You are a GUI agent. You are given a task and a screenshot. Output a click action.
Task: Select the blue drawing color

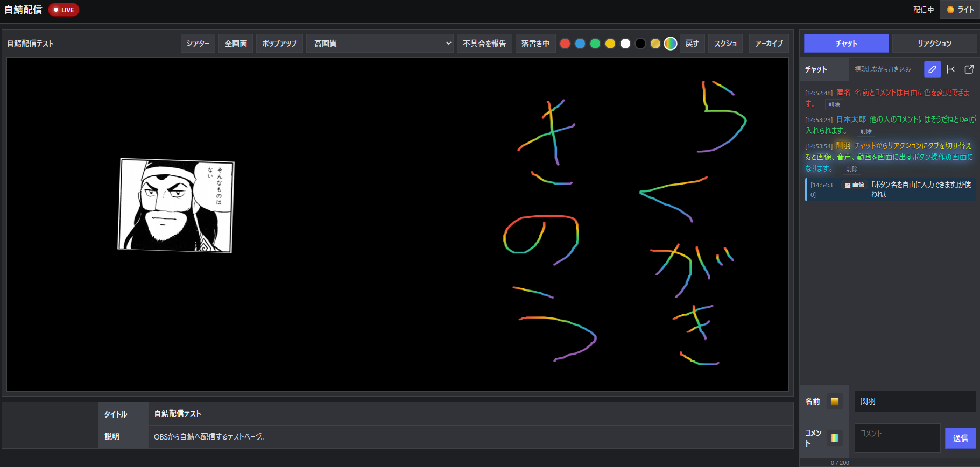[580, 44]
